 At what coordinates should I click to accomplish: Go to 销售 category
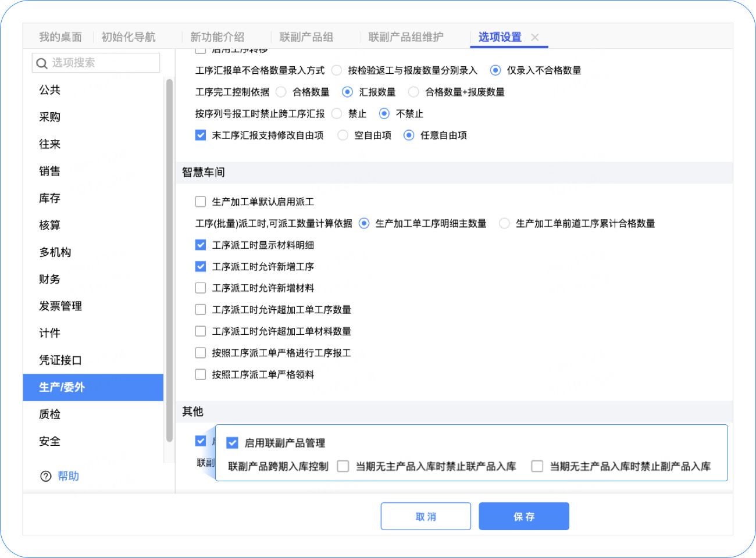point(93,171)
